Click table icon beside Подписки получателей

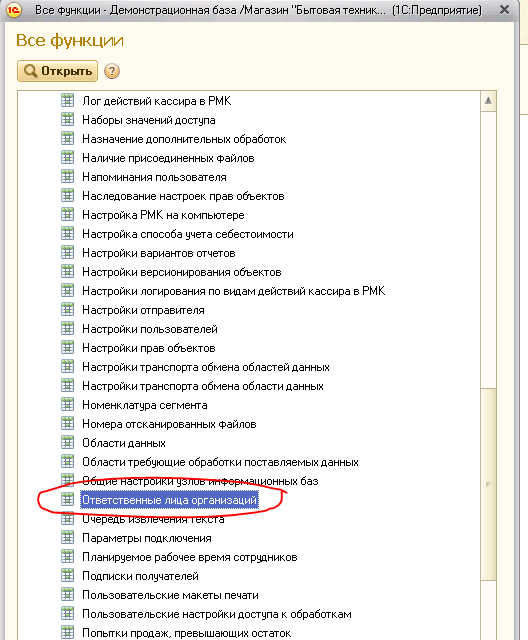point(67,576)
